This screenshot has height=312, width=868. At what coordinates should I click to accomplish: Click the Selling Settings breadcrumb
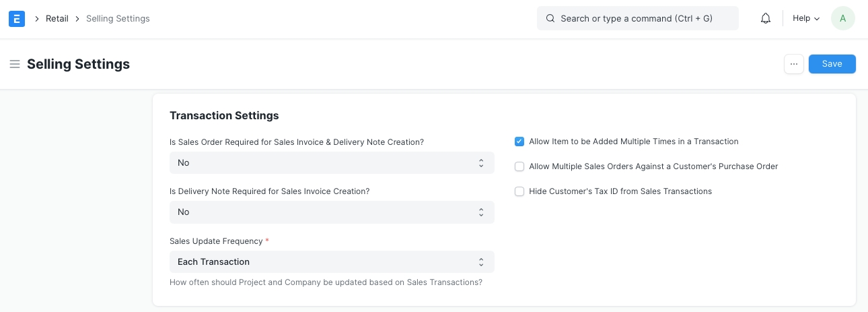118,19
